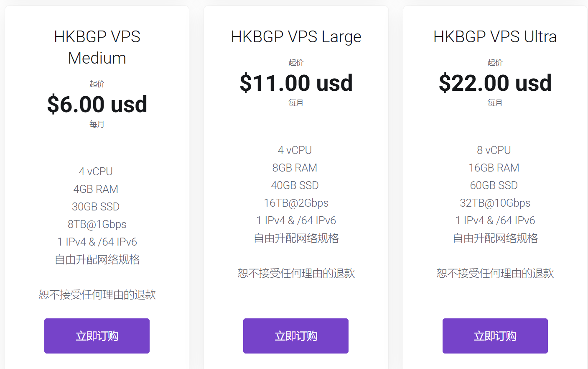Click the $6.00 usd price

coord(97,104)
